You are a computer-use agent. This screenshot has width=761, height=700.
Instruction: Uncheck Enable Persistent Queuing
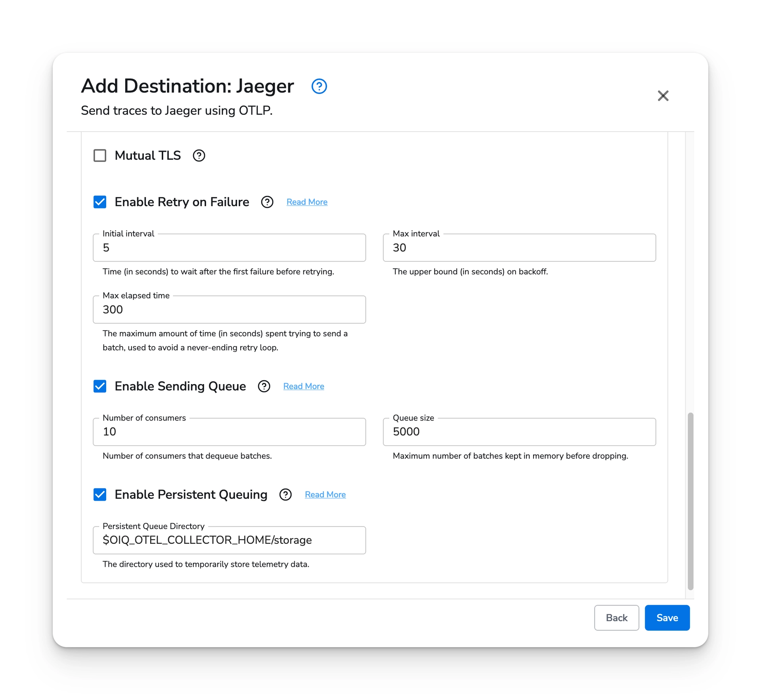click(100, 494)
